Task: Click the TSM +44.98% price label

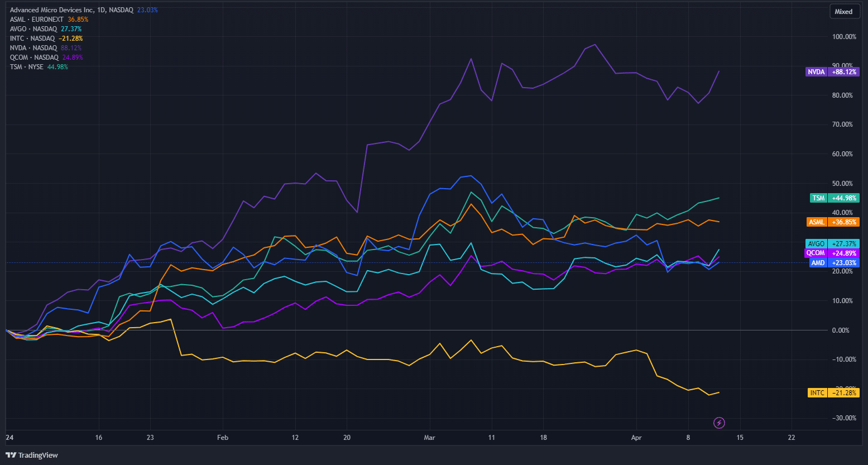Action: click(834, 198)
